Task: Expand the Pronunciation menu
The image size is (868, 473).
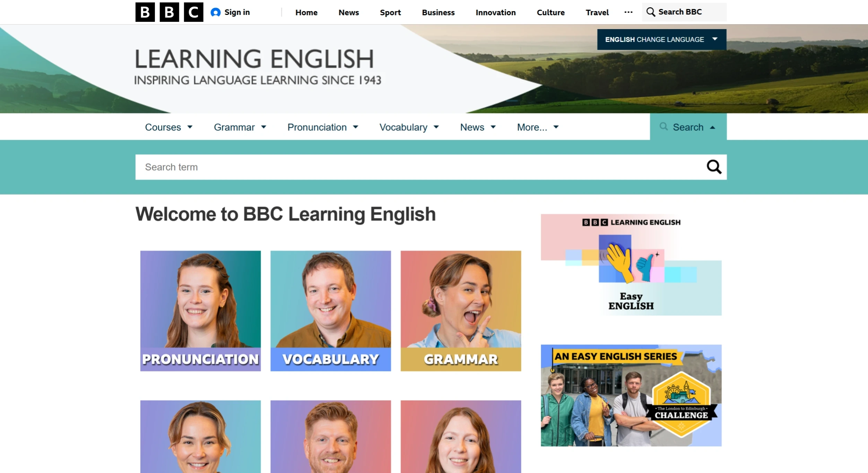Action: (x=323, y=127)
